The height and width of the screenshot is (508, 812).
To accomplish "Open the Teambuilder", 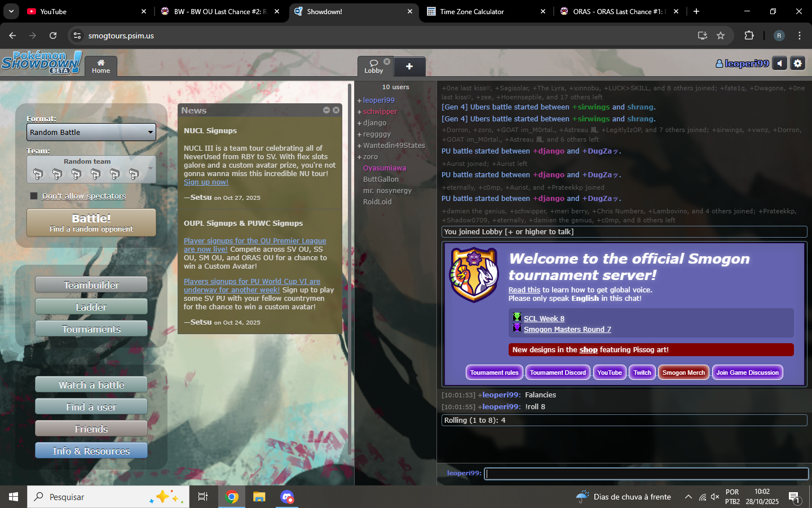I will (91, 285).
